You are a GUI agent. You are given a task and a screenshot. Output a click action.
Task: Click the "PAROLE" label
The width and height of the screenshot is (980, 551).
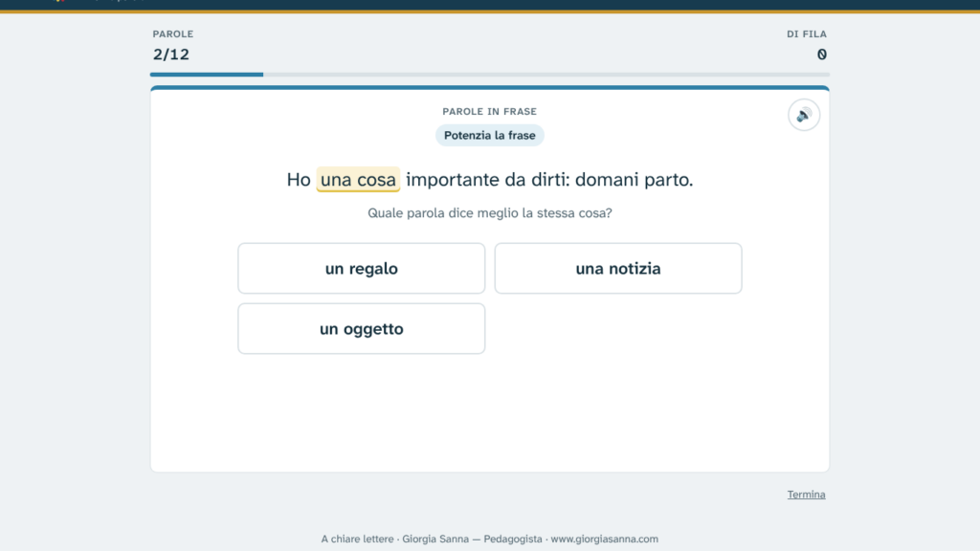[x=173, y=33]
